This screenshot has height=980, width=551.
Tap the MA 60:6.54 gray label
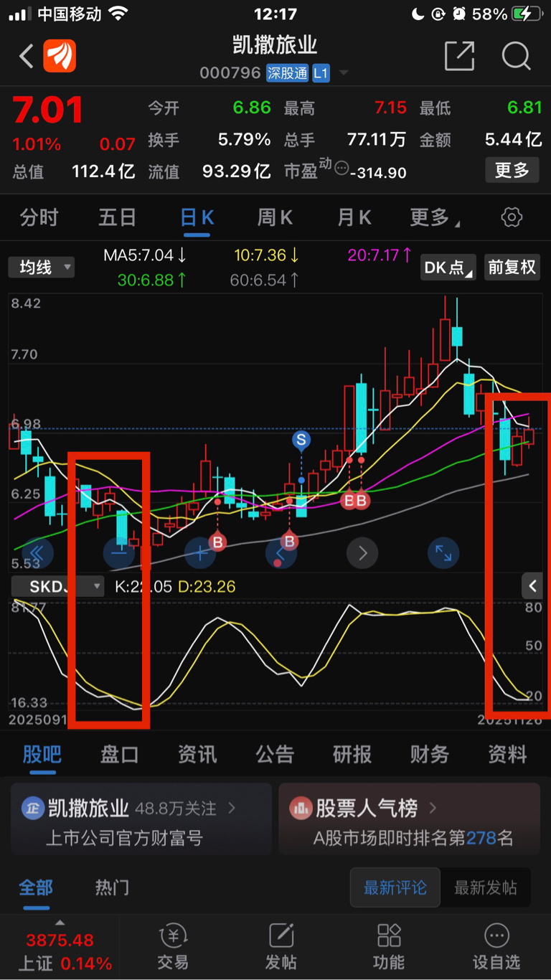[x=265, y=281]
